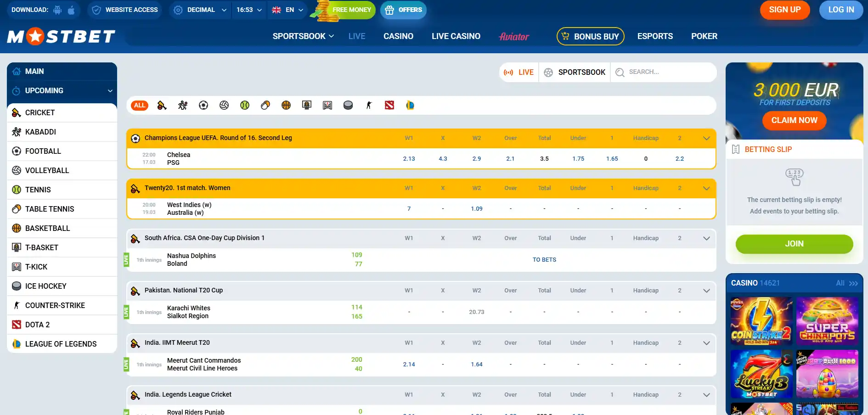The height and width of the screenshot is (415, 868).
Task: Open the Aviator game link
Action: [514, 36]
